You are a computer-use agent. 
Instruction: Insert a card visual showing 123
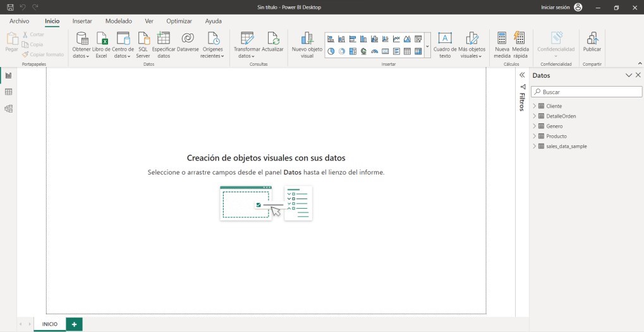point(386,51)
